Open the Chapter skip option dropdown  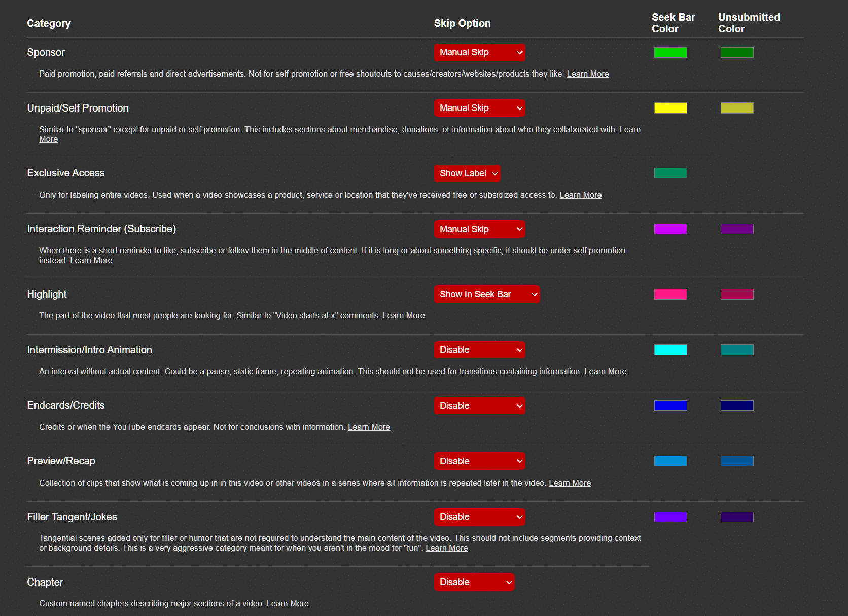click(474, 582)
